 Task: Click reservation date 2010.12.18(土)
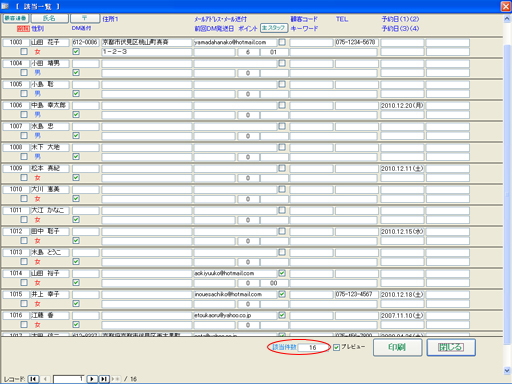[x=402, y=294]
